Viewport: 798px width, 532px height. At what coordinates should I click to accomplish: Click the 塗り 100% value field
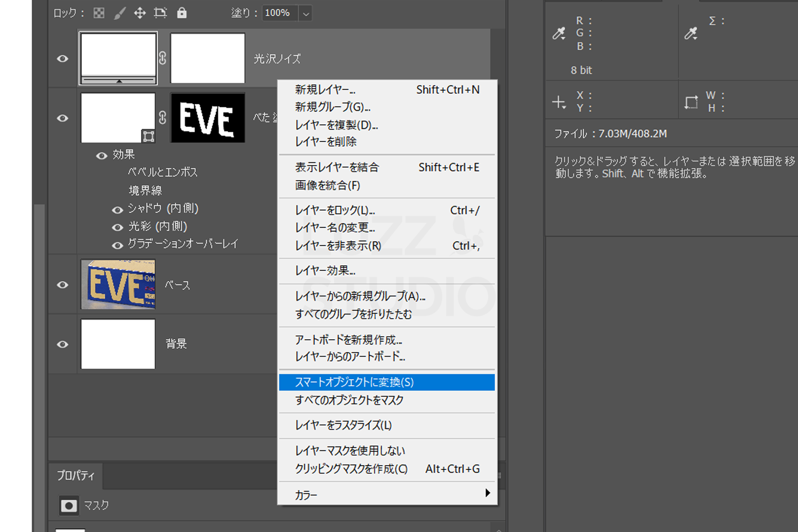(278, 13)
